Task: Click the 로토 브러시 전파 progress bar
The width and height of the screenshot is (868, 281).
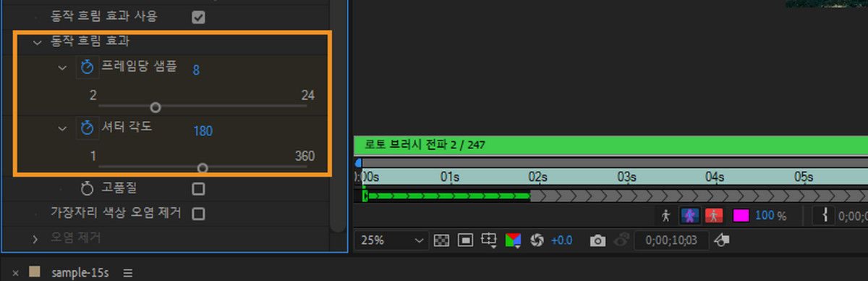Action: [610, 145]
